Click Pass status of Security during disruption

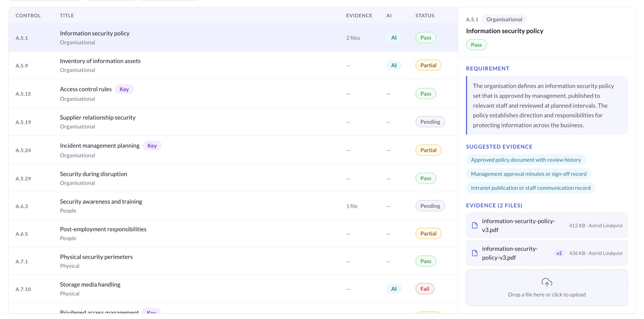426,178
